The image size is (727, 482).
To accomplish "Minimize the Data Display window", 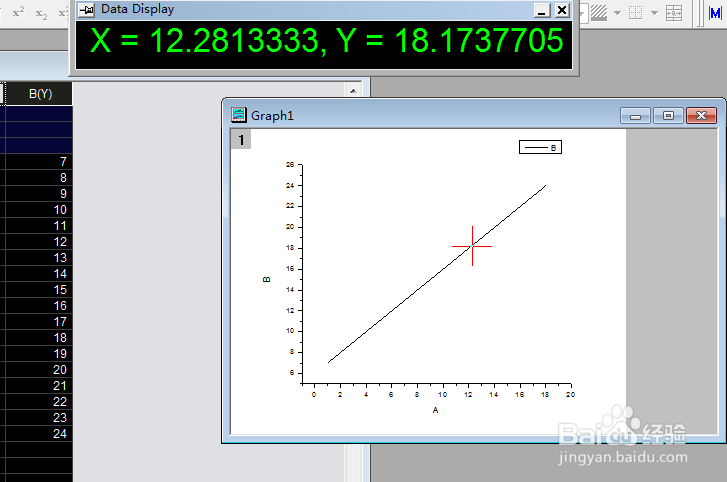I will [x=542, y=10].
